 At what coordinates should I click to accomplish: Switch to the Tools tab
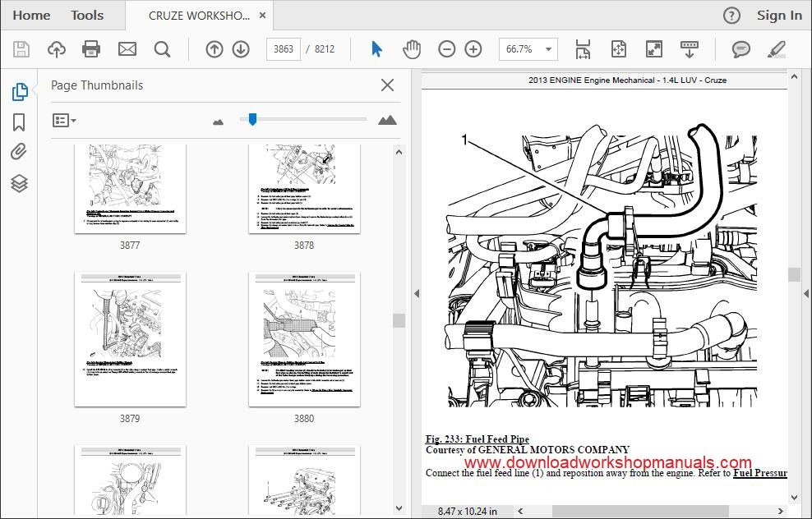[x=87, y=16]
